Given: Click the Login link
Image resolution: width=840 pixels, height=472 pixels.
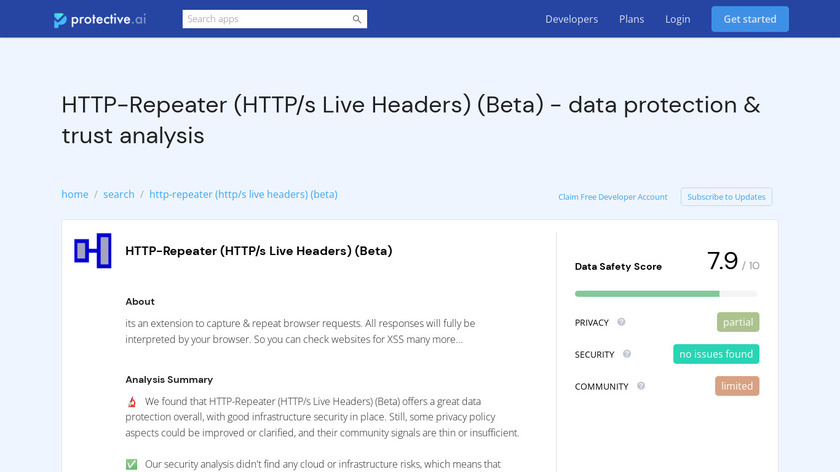Looking at the screenshot, I should click(x=677, y=19).
